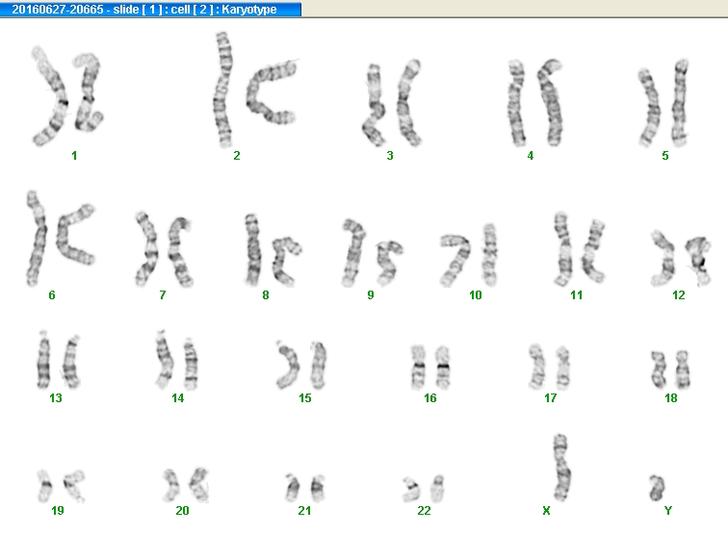The height and width of the screenshot is (560, 728).
Task: Select the left chromosome 22 image
Action: pos(411,490)
